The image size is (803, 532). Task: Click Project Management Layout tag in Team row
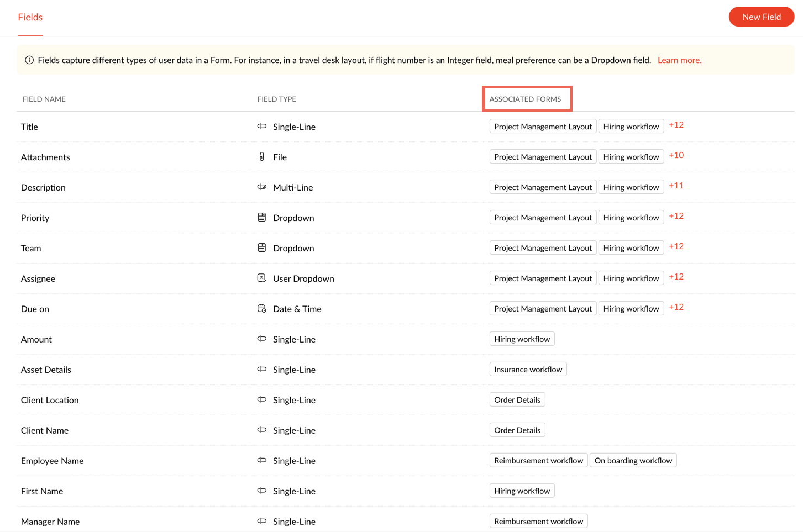[543, 248]
